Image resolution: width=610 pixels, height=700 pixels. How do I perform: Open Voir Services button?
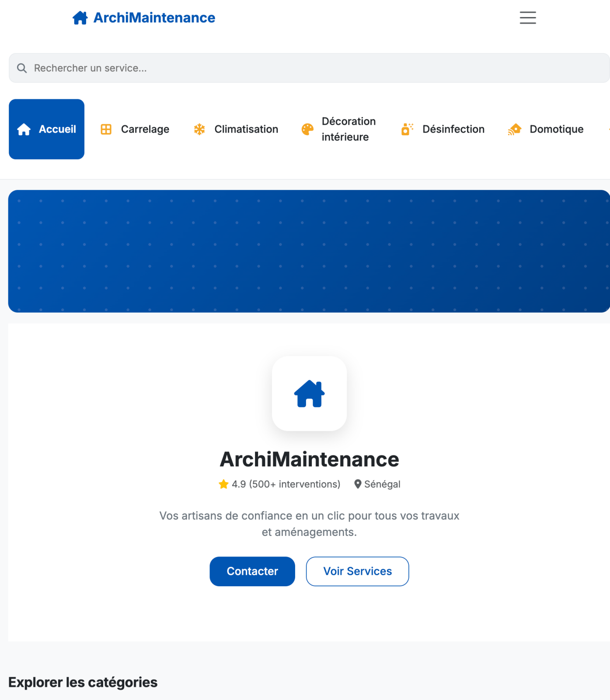[x=358, y=571]
